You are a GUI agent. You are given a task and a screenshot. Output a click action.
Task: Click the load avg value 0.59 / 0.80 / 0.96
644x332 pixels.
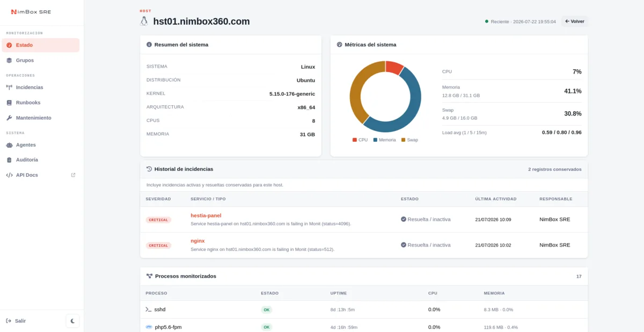coord(561,132)
